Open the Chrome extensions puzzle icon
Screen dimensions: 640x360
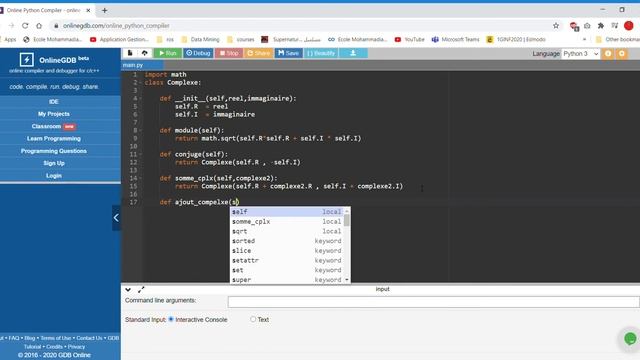click(x=601, y=26)
